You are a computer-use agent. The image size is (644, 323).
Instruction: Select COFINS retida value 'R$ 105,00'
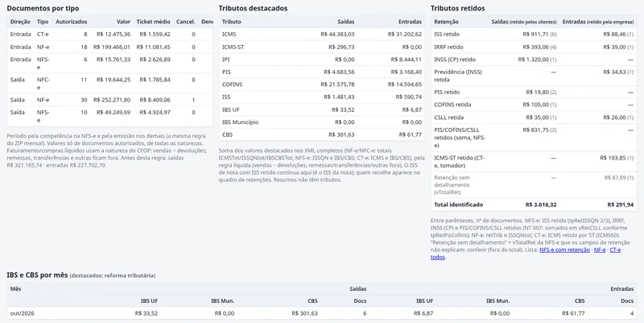point(535,105)
